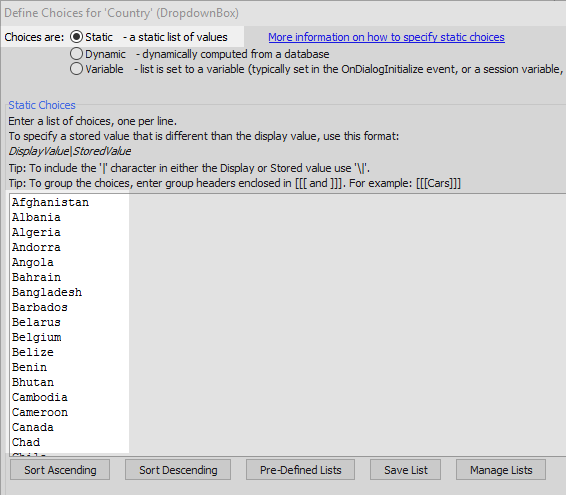
Task: Place cursor on the Bhutan line
Action: (x=32, y=382)
